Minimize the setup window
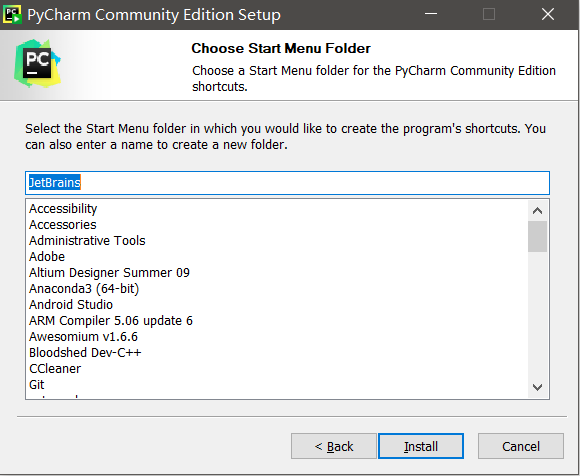Screen dimensions: 580x476 click(431, 14)
